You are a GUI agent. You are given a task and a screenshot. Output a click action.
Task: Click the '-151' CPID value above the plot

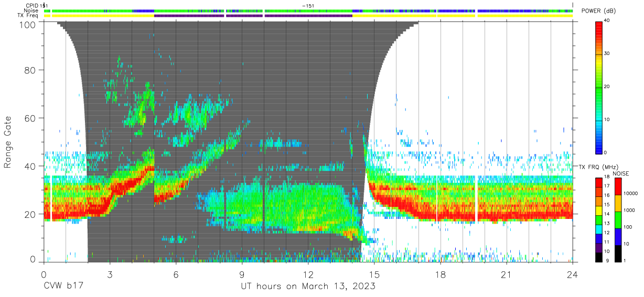[308, 5]
